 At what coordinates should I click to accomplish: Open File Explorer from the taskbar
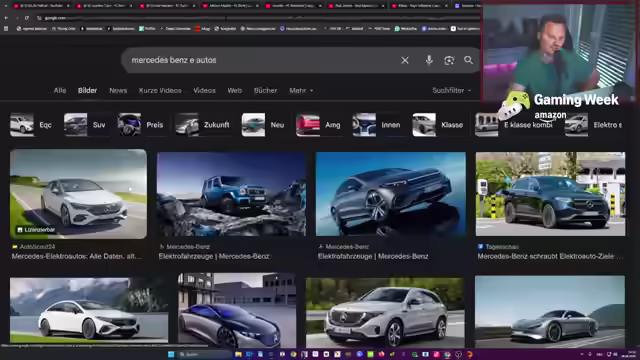238,354
